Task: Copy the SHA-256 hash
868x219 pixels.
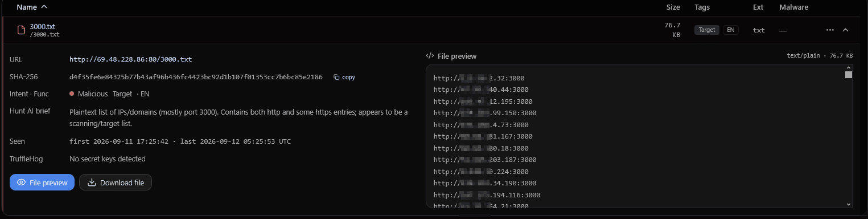Action: [x=344, y=77]
